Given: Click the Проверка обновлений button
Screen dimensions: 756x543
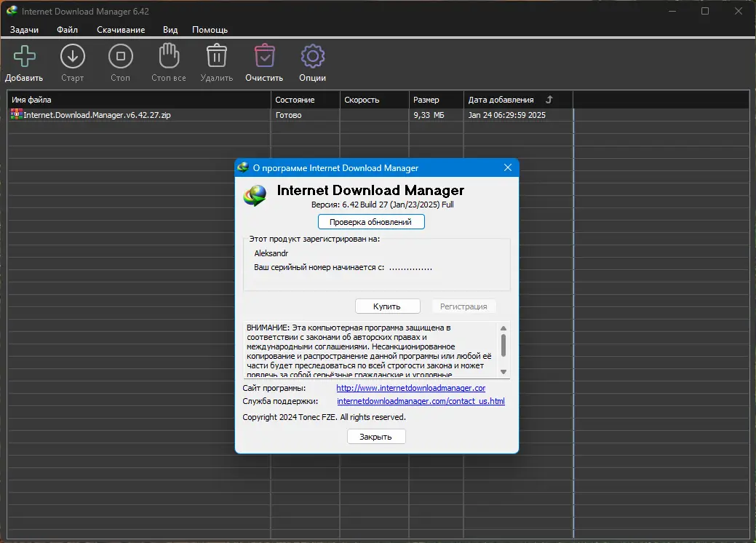Looking at the screenshot, I should [x=371, y=222].
